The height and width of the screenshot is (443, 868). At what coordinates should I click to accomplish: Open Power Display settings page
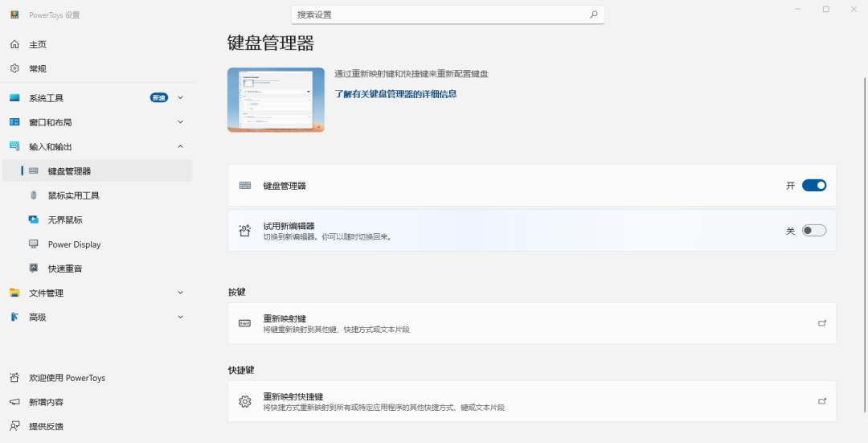pyautogui.click(x=97, y=244)
